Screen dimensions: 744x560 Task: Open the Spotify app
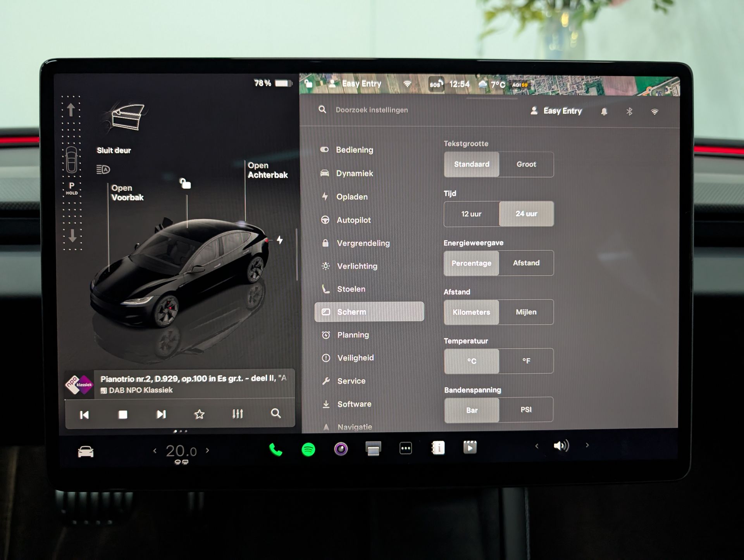pos(308,450)
